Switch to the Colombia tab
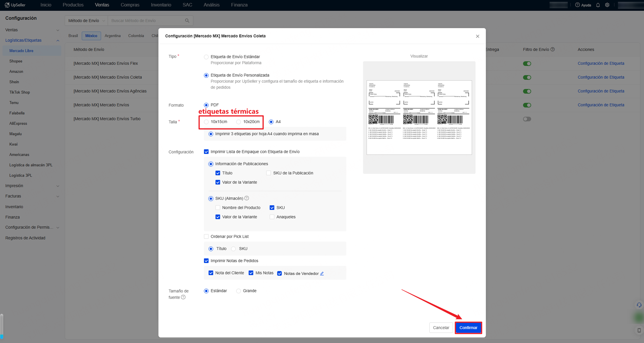 point(136,36)
